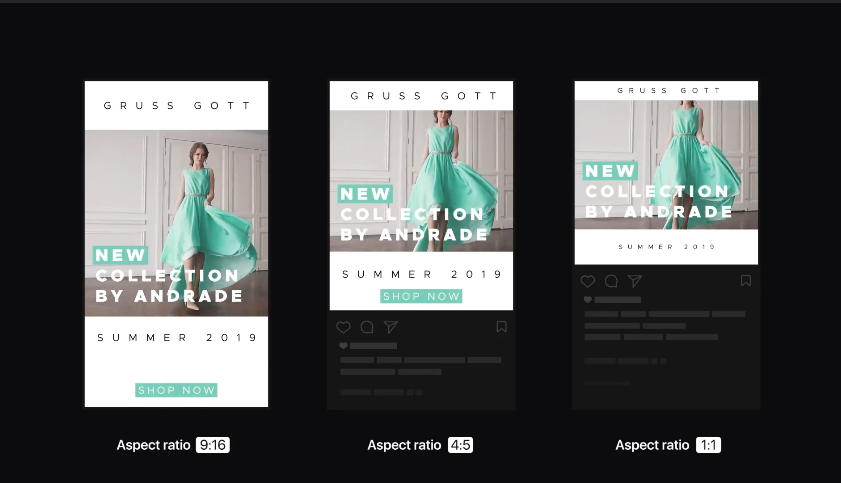
Task: Click SUMMER 2019 text in 4:5 ad
Action: (x=422, y=274)
